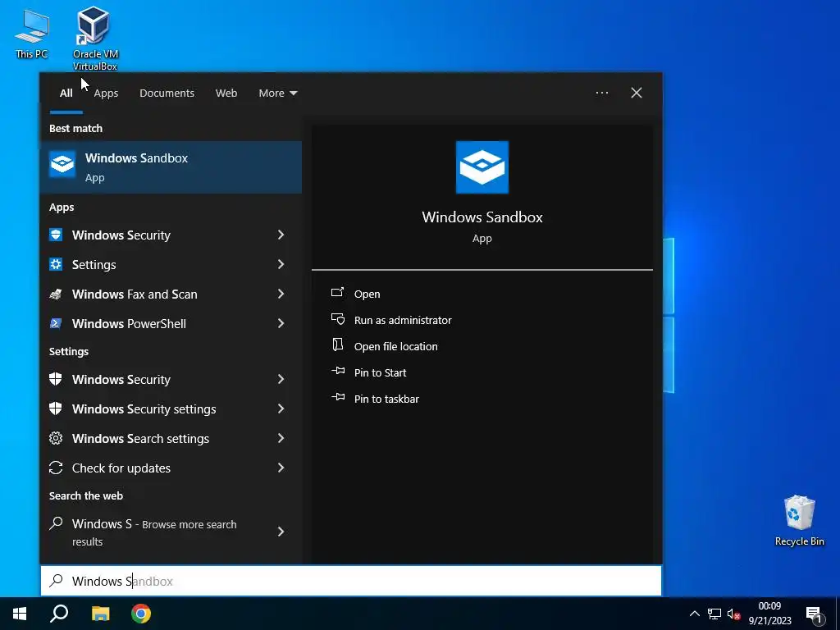840x630 pixels.
Task: Click the network icon in system tray
Action: pyautogui.click(x=714, y=614)
